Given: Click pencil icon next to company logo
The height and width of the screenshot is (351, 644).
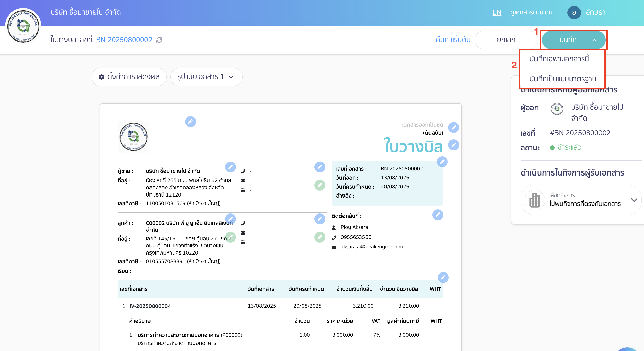Looking at the screenshot, I should (190, 122).
